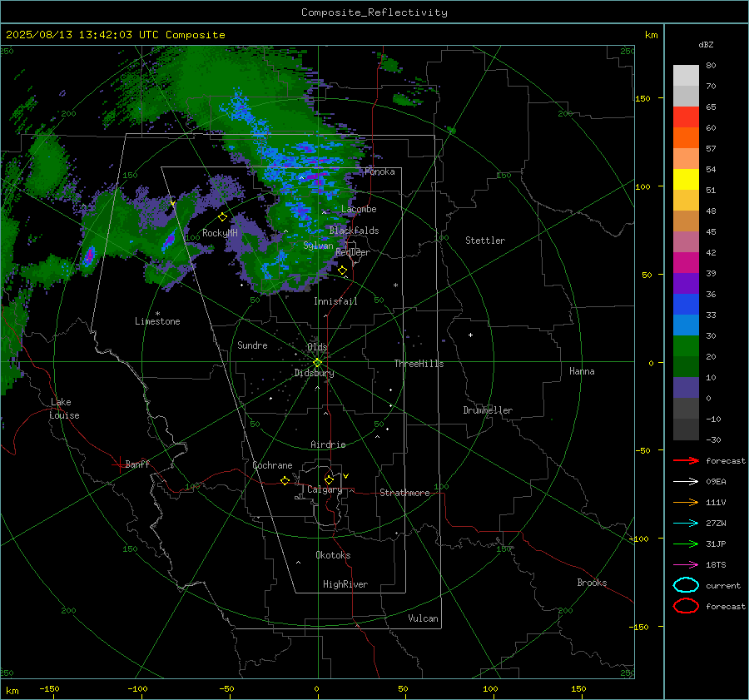This screenshot has width=749, height=700.
Task: Click the Sylvan label on the map
Action: (x=318, y=245)
